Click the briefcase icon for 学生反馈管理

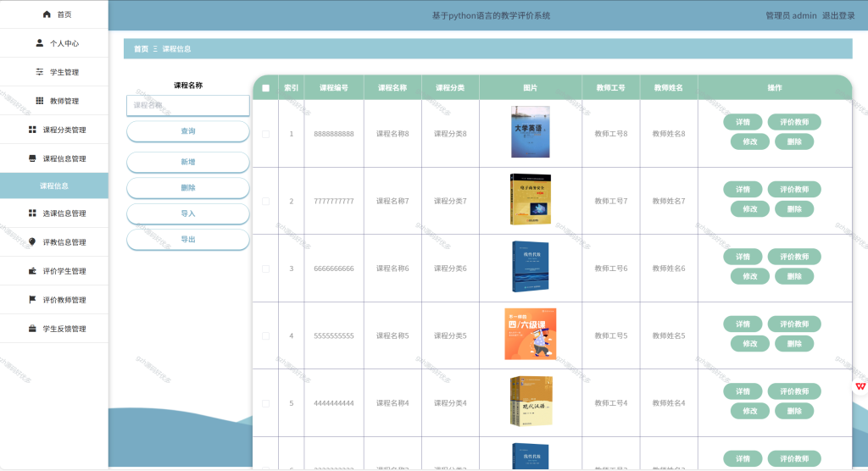[x=32, y=328]
